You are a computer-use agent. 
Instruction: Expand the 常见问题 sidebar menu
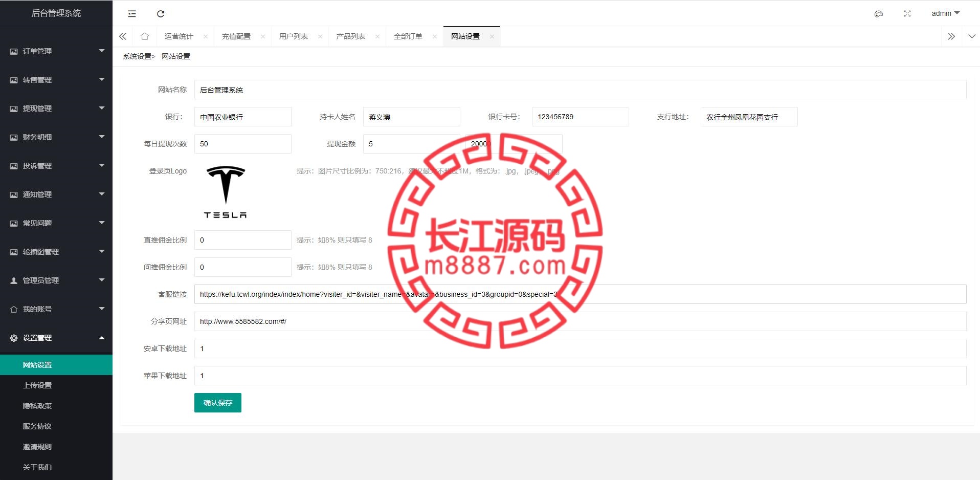[x=56, y=223]
